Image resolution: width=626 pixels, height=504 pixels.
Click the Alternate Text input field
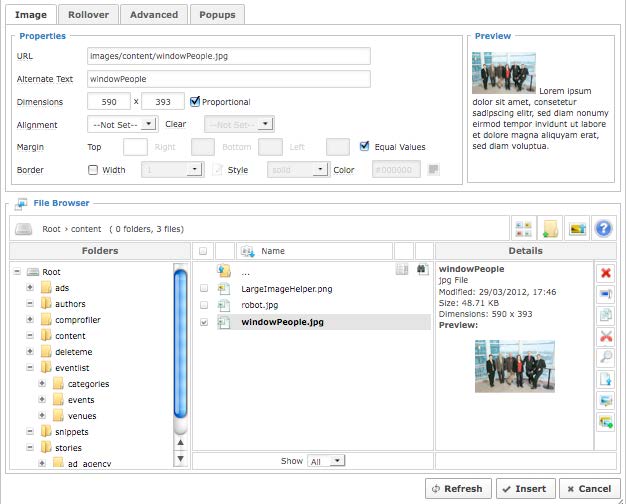coord(229,78)
